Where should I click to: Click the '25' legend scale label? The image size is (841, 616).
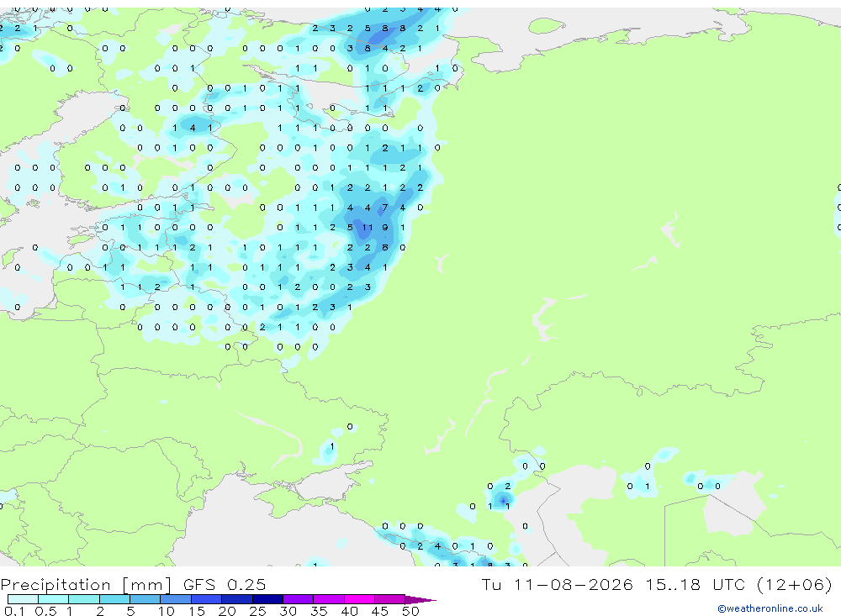point(258,611)
